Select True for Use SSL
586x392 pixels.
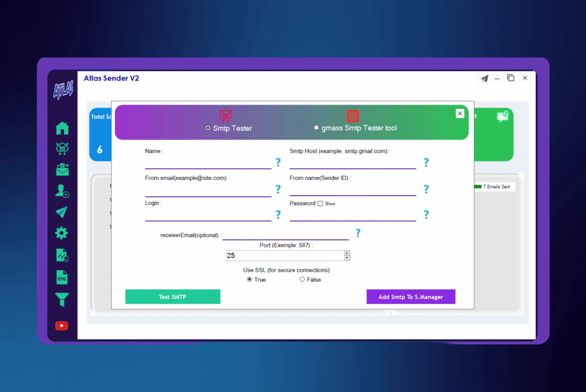[249, 279]
